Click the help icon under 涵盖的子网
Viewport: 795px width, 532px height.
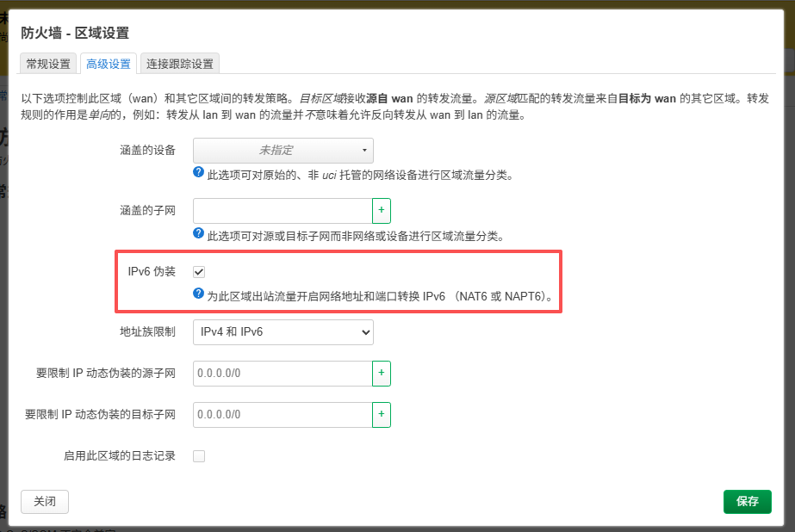coord(199,234)
